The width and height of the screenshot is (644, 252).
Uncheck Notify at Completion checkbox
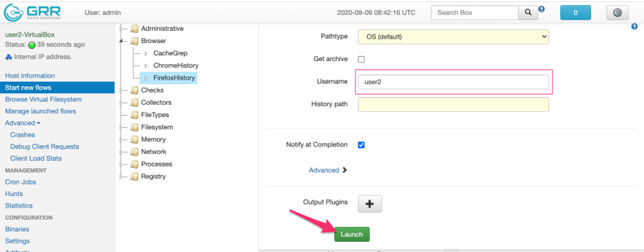tap(361, 145)
